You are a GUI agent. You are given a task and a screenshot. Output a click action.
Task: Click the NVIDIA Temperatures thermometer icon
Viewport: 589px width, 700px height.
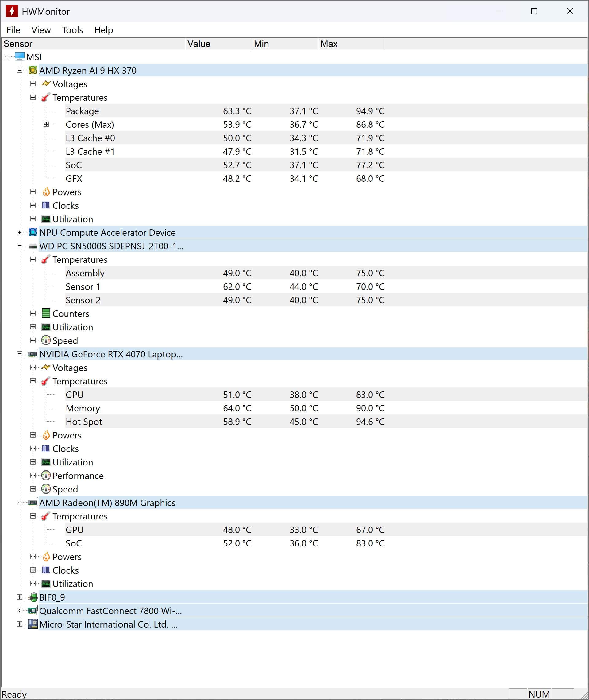pos(46,381)
